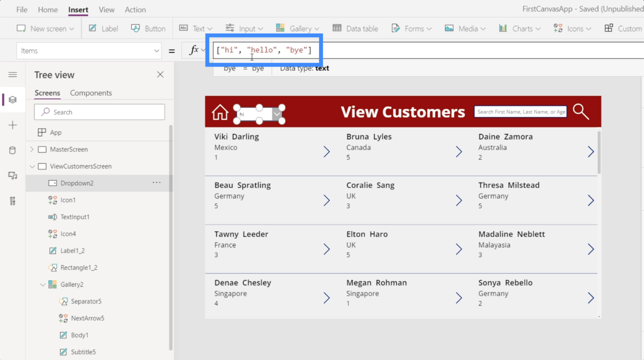The image size is (644, 360).
Task: Click the magnifier search icon in header
Action: 581,111
